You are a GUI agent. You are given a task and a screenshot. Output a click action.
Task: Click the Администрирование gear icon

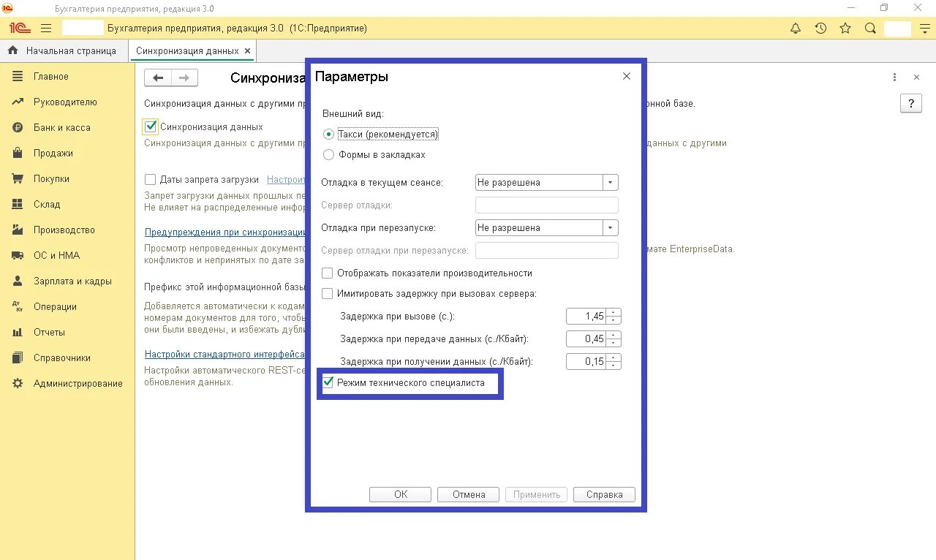click(18, 384)
